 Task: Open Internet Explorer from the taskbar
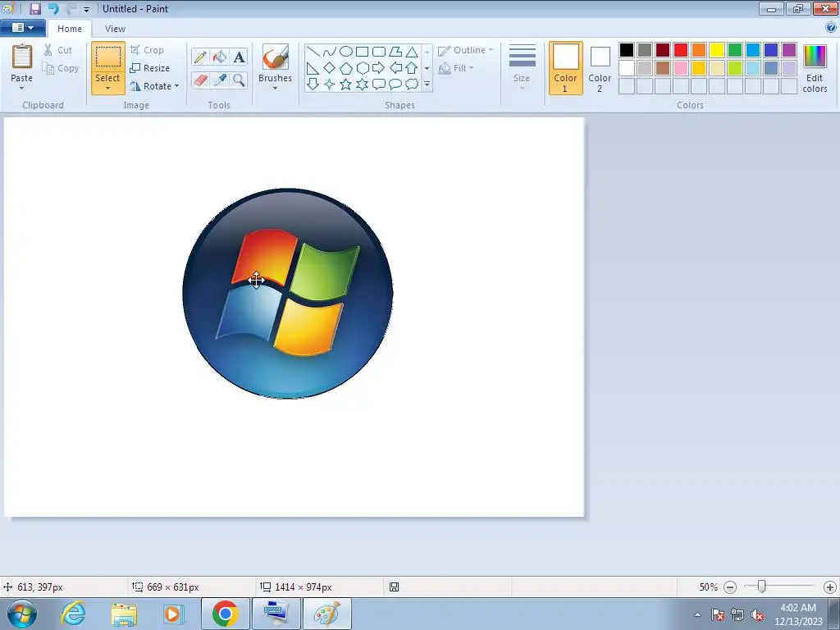(x=73, y=614)
